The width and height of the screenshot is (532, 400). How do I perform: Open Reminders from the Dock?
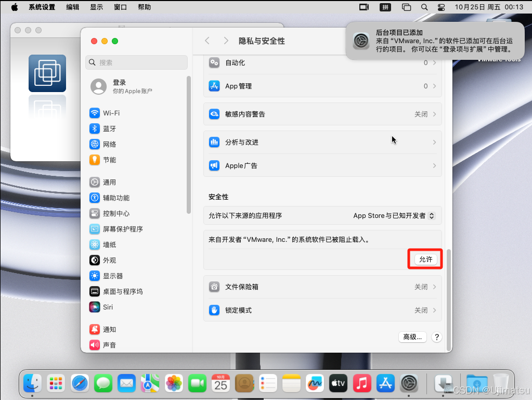[268, 383]
